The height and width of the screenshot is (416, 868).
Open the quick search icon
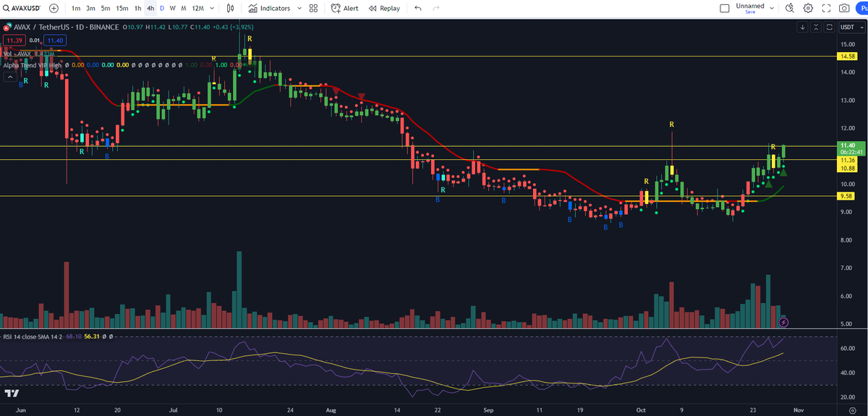click(789, 9)
